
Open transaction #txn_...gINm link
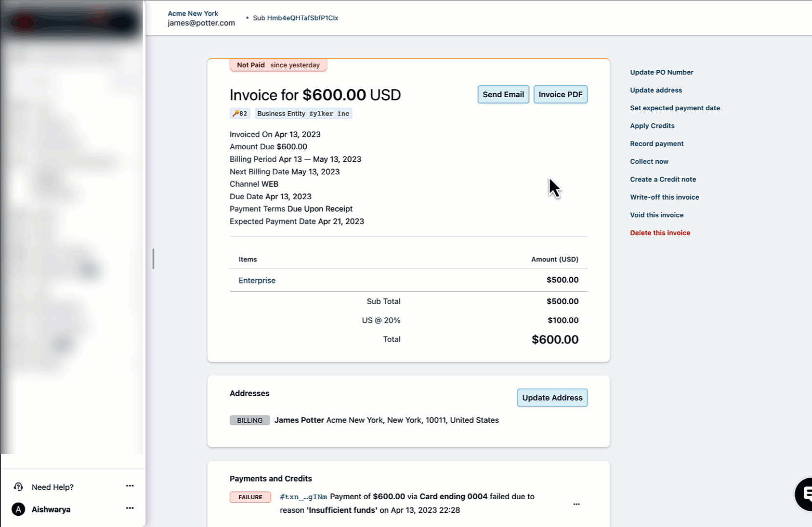303,497
